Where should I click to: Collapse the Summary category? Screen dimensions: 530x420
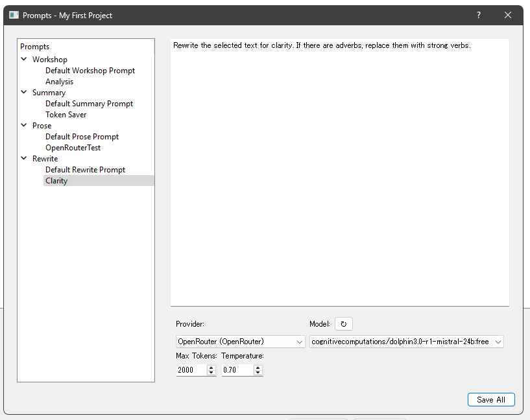coord(24,93)
